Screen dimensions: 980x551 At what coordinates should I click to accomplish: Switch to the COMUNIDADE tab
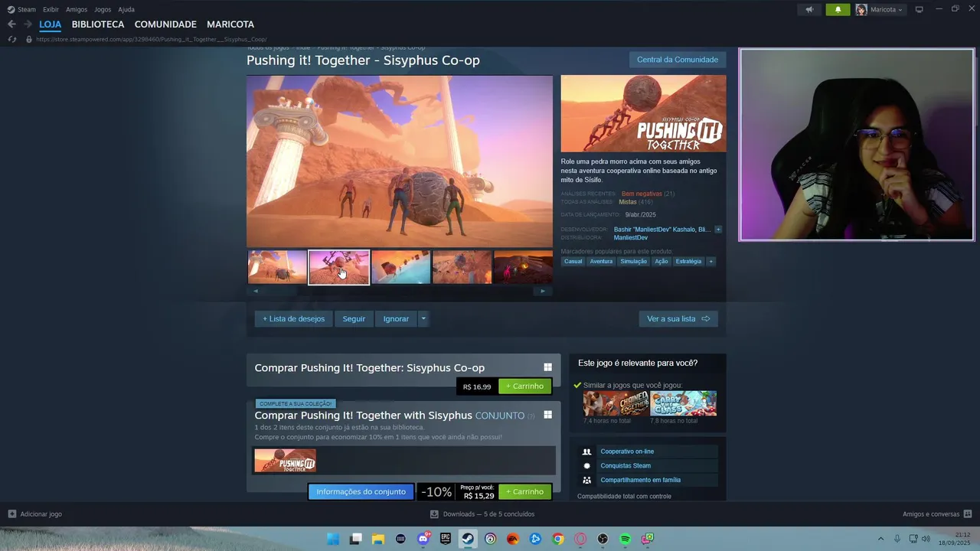165,24
